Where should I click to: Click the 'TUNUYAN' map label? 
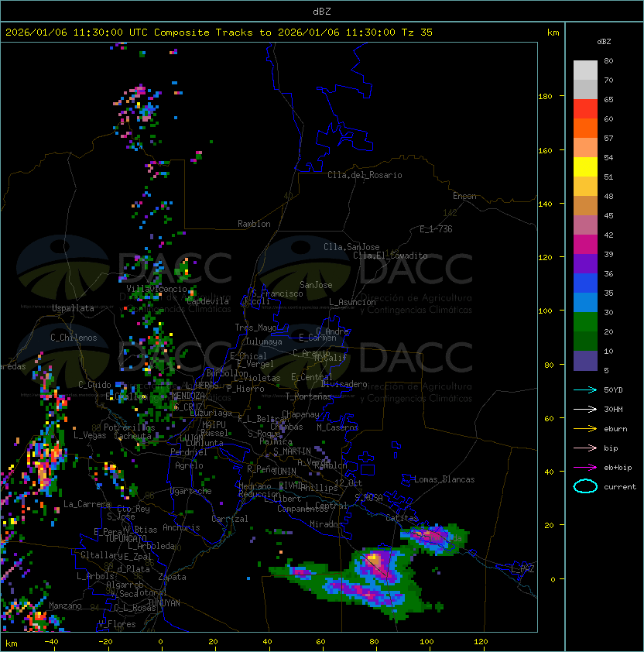(x=164, y=603)
